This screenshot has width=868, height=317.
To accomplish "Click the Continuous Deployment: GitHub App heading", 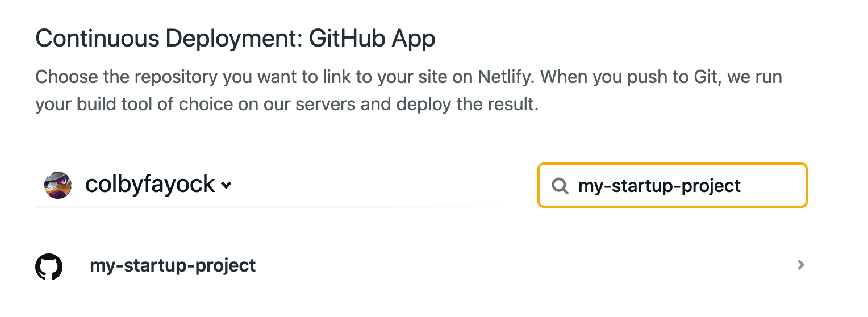I will 235,39.
